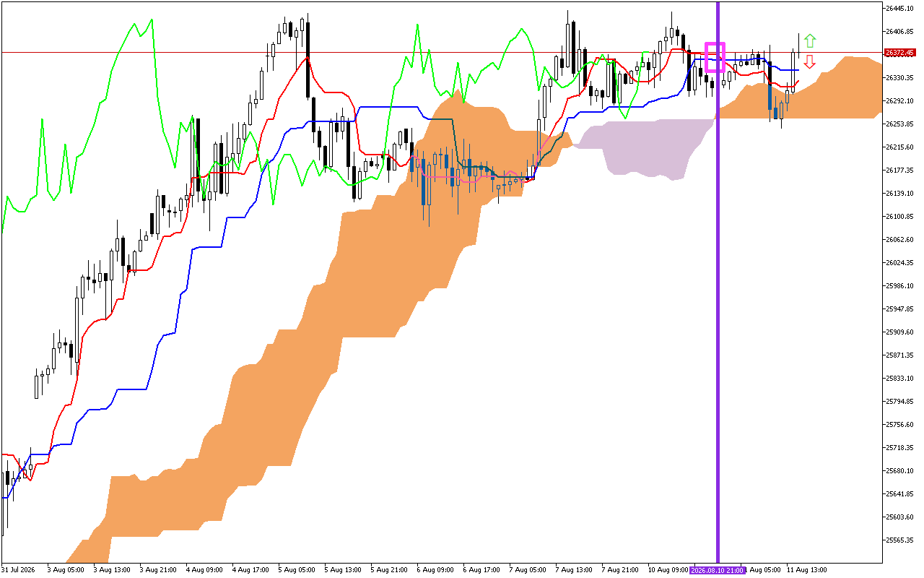The image size is (924, 578).
Task: Click the 3 Aug 13:00 time label
Action: point(112,570)
